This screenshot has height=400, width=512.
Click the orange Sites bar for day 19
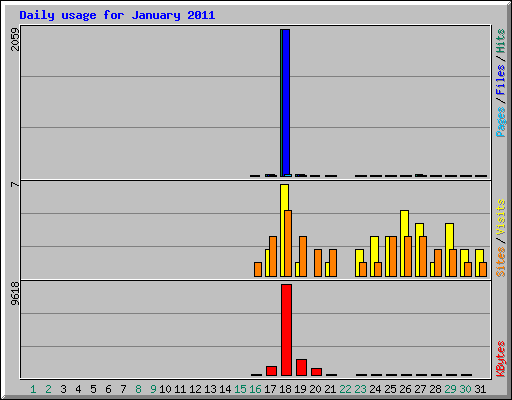point(303,256)
